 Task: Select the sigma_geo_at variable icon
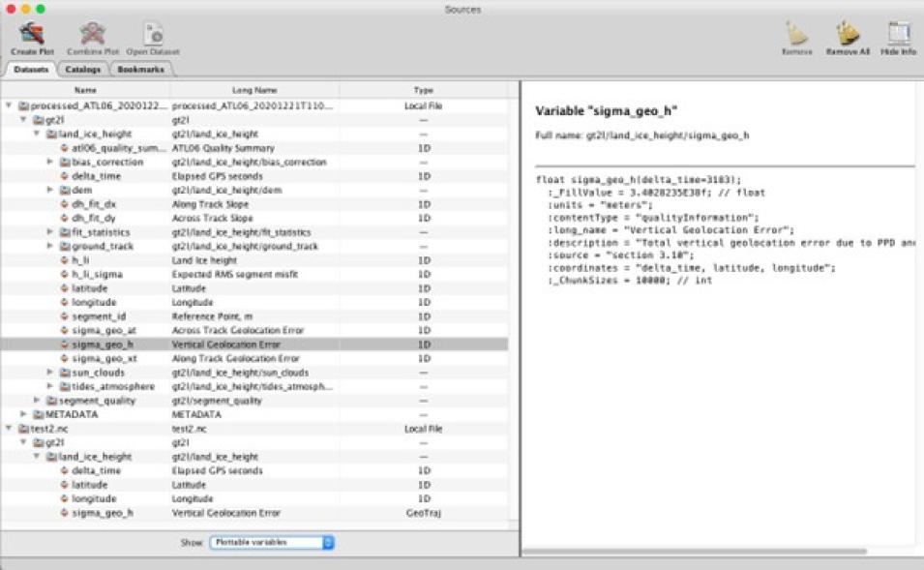(65, 330)
